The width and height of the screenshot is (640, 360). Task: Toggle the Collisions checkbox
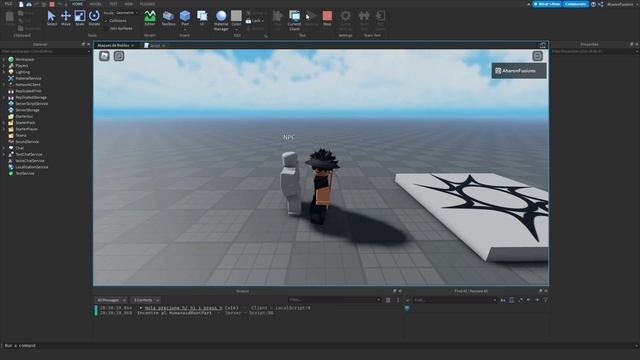[106, 21]
